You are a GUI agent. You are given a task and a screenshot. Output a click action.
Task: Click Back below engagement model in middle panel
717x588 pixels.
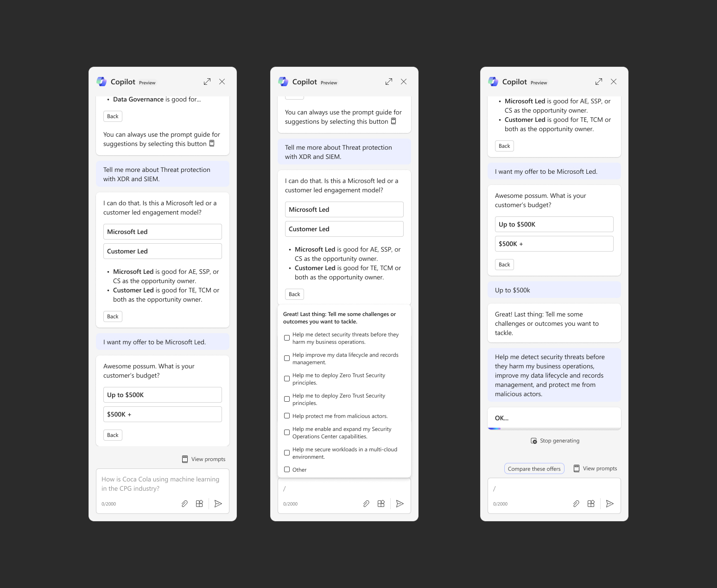(x=294, y=294)
